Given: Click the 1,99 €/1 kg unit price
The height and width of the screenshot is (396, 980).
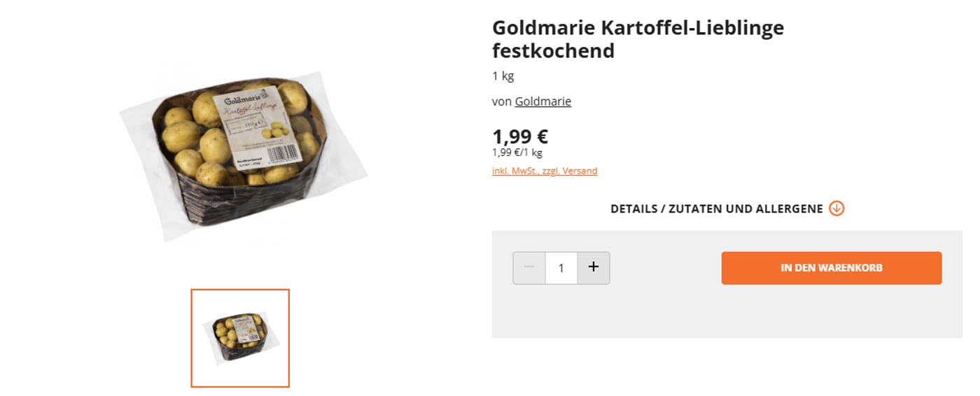Looking at the screenshot, I should coord(517,153).
